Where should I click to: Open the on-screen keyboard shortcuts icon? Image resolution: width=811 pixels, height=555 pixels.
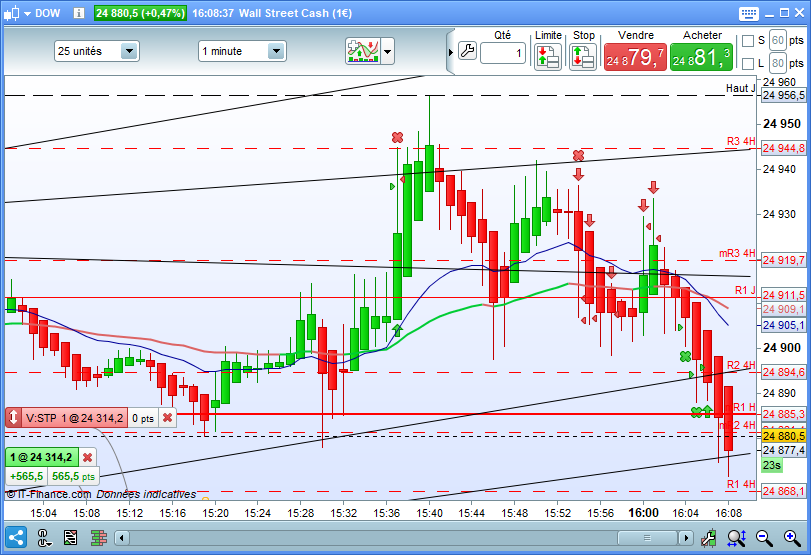748,13
